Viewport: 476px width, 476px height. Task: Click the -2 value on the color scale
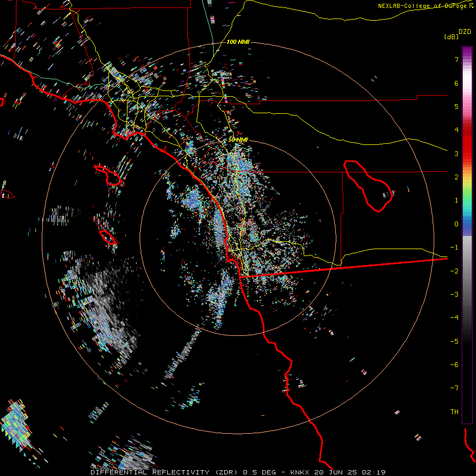point(454,271)
